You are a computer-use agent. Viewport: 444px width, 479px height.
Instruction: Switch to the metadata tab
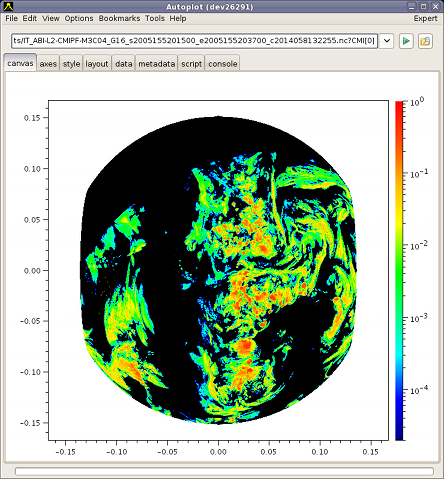click(x=156, y=63)
